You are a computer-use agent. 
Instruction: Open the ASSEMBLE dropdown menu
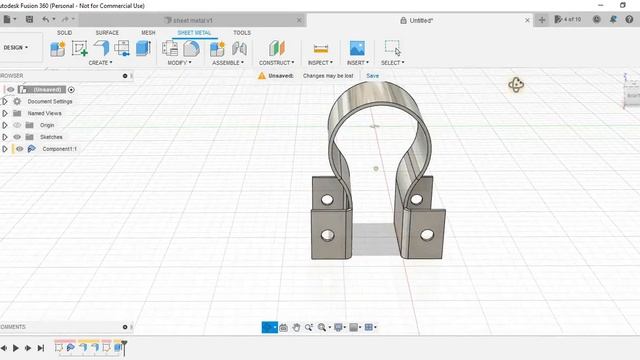228,62
